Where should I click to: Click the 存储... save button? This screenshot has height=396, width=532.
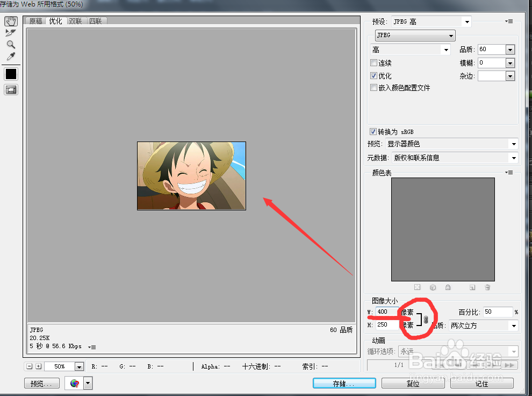344,384
